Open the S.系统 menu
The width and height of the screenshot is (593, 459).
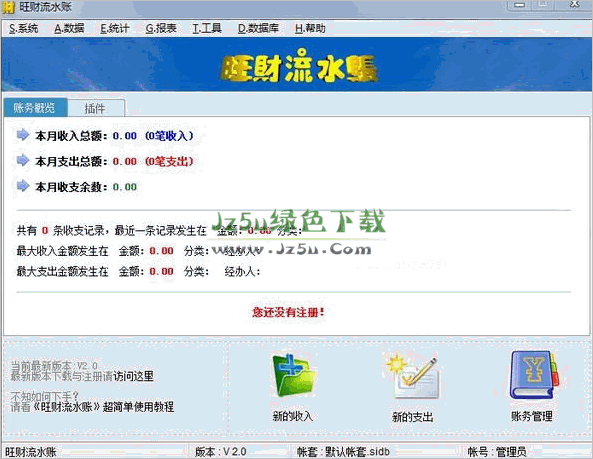pos(23,28)
